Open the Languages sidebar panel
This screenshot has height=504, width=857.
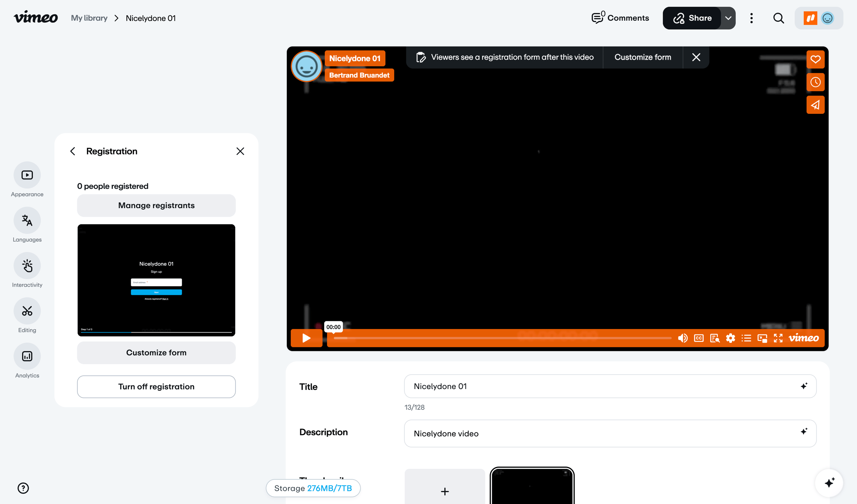27,220
